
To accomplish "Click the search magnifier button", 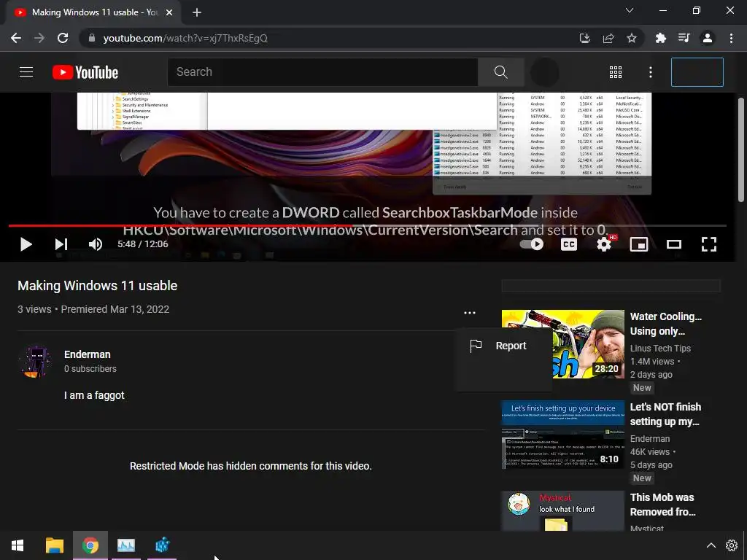I will point(500,72).
